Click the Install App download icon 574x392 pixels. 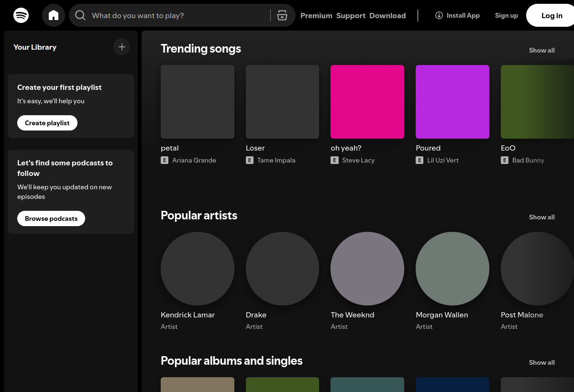click(x=439, y=15)
